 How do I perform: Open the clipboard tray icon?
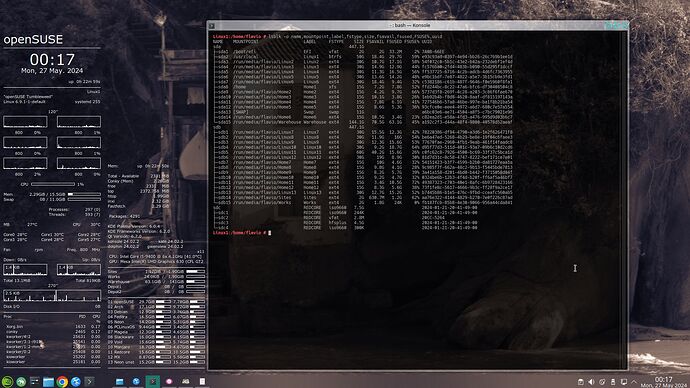point(580,382)
